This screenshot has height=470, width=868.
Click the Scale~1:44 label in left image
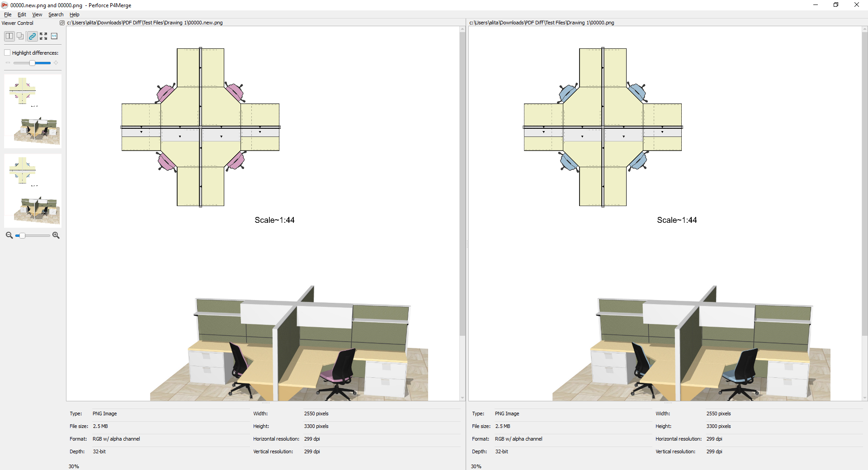tap(274, 220)
